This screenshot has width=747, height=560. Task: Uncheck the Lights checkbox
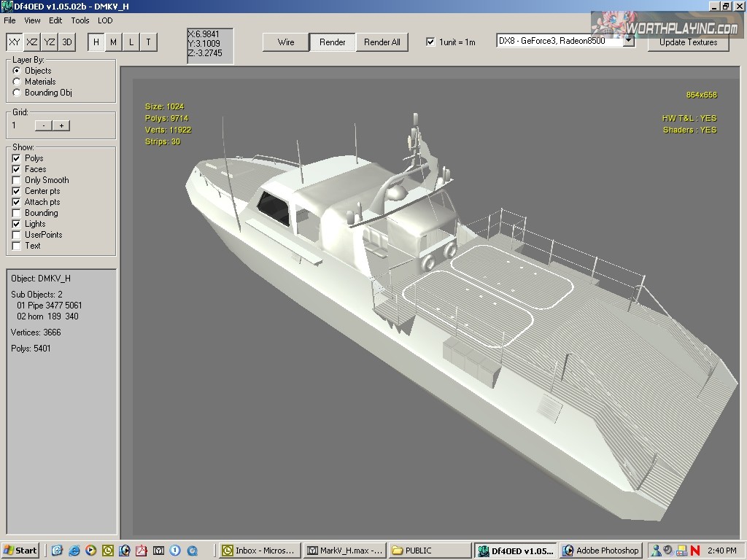pos(17,224)
